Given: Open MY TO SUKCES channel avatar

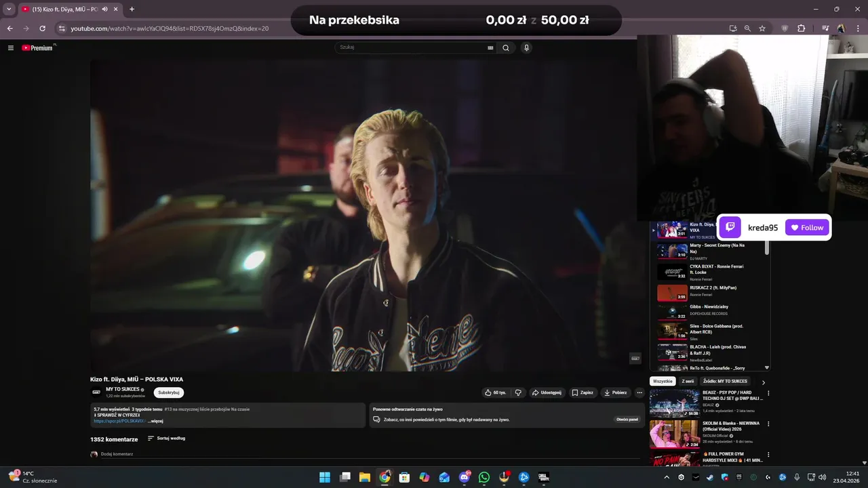Looking at the screenshot, I should pos(96,392).
